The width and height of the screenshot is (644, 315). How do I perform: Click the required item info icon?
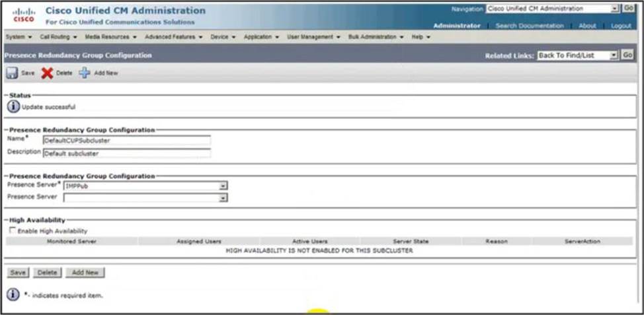coord(13,295)
